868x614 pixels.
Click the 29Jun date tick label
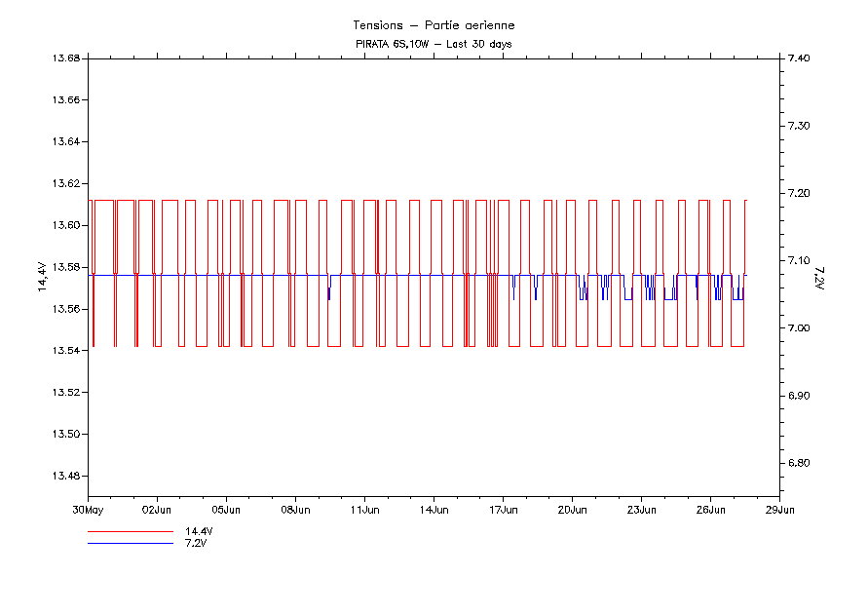coord(779,509)
